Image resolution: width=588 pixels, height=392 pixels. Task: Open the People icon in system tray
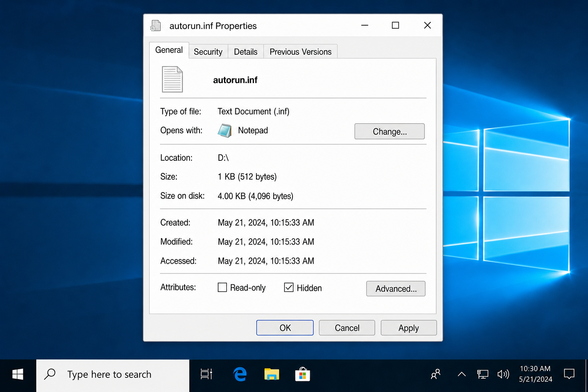tap(436, 374)
